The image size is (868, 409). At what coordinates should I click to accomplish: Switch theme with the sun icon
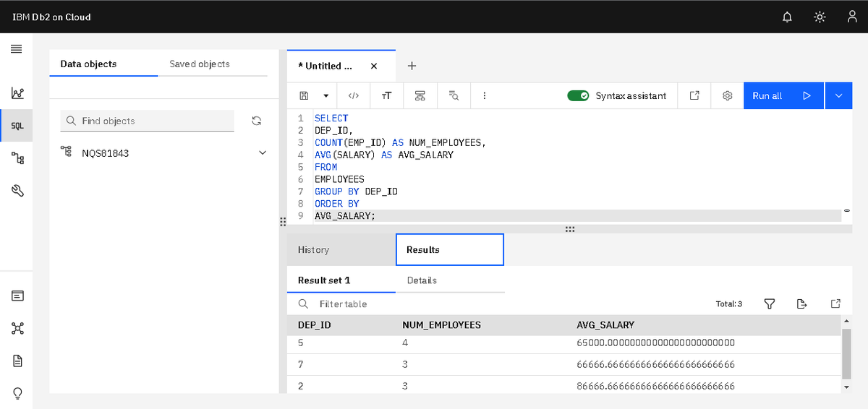(820, 17)
